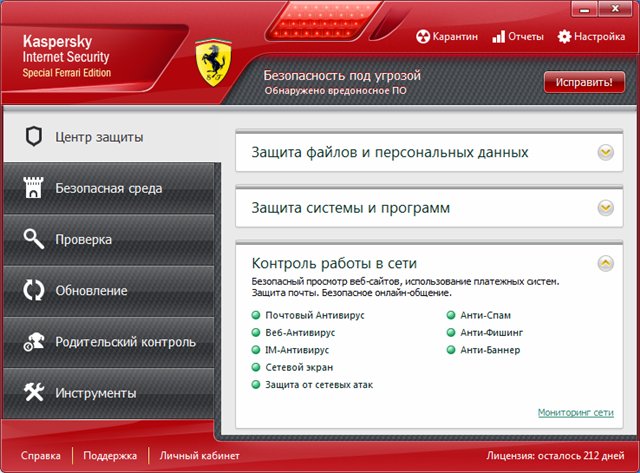
Task: Click the shield icon for Центр защиты
Action: [x=33, y=136]
